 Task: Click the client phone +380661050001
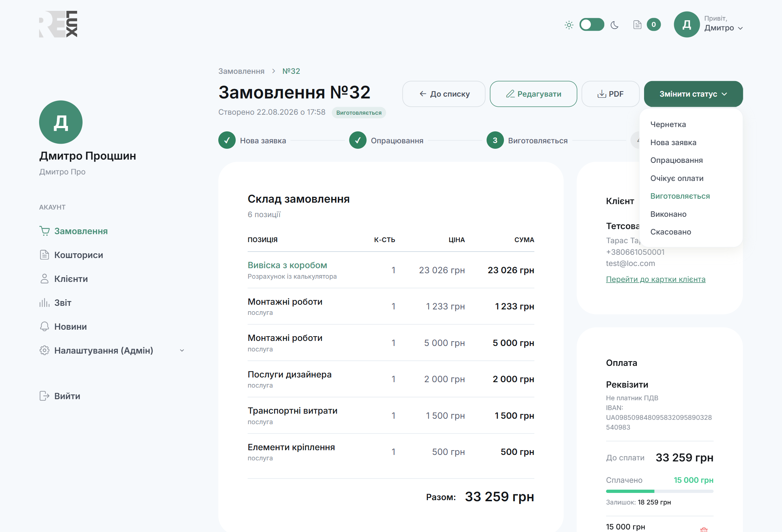pos(635,252)
